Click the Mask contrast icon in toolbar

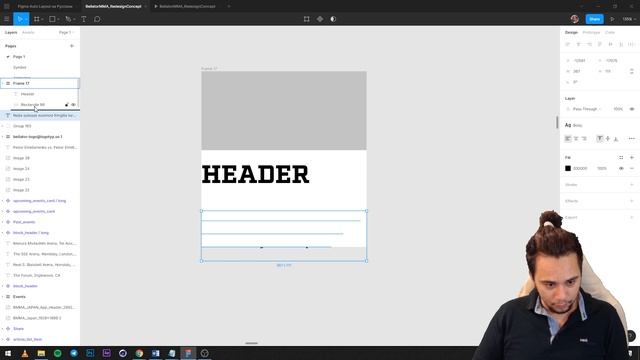333,19
